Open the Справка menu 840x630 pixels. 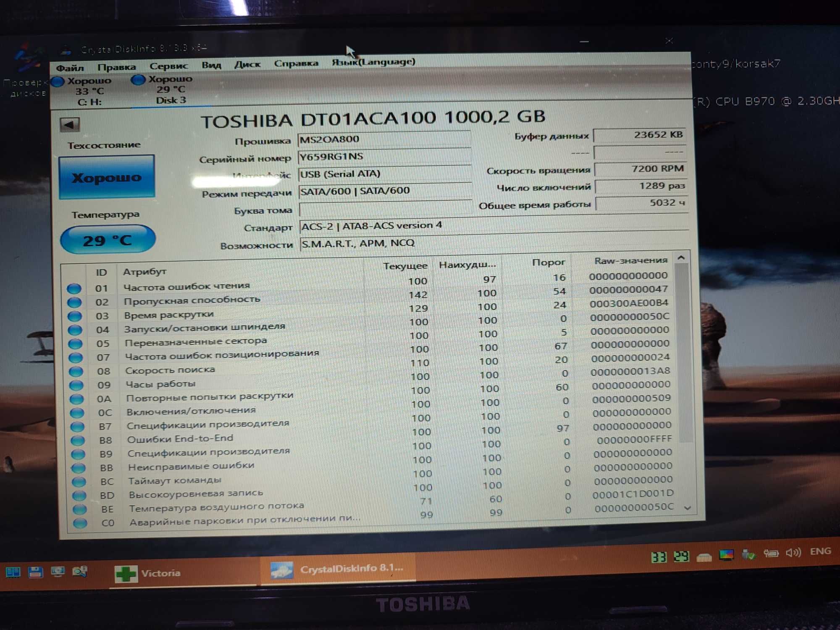tap(296, 63)
